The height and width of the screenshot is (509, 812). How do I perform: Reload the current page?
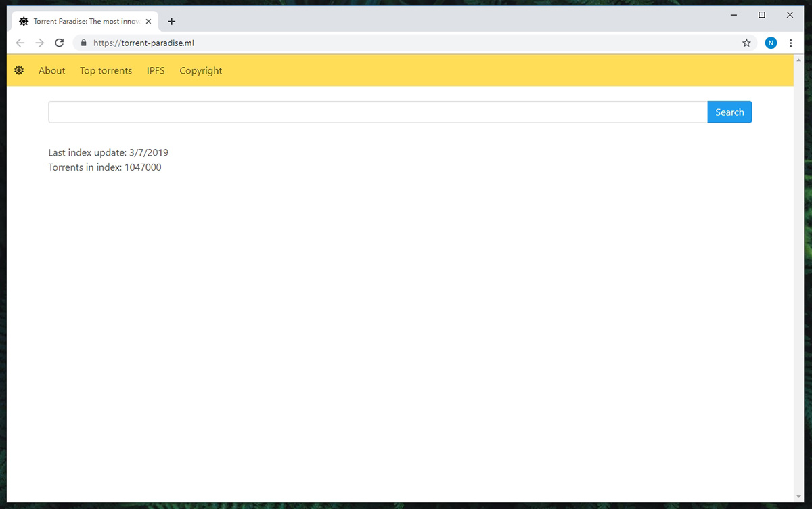(60, 43)
